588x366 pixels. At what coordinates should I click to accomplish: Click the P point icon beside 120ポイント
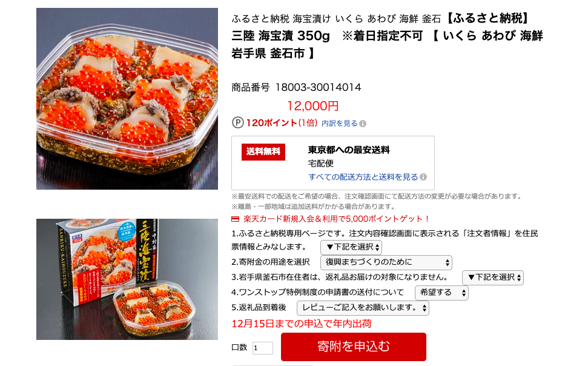coord(238,123)
